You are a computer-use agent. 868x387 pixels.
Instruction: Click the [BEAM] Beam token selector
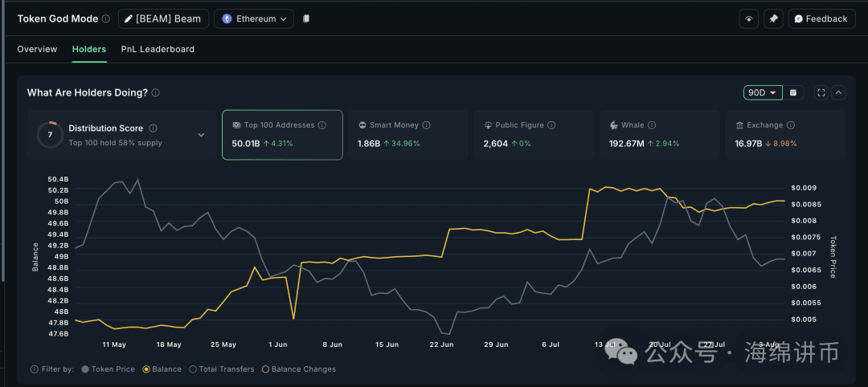[x=163, y=18]
